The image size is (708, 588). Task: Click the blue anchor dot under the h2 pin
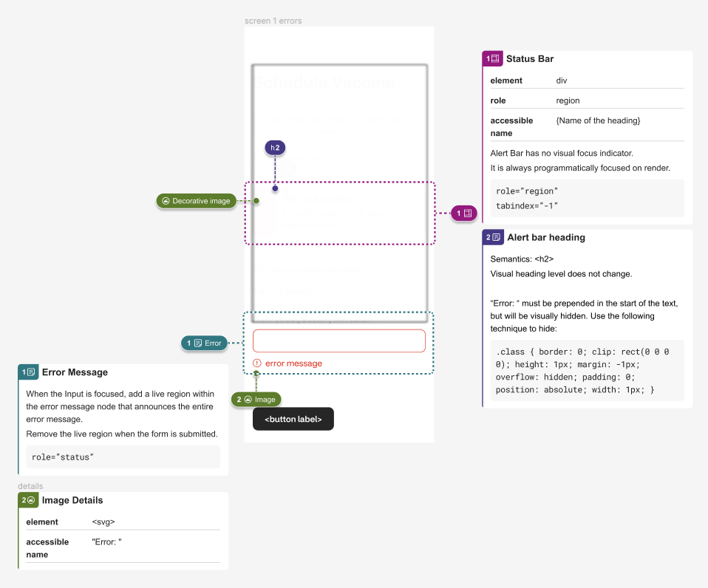[x=274, y=188]
